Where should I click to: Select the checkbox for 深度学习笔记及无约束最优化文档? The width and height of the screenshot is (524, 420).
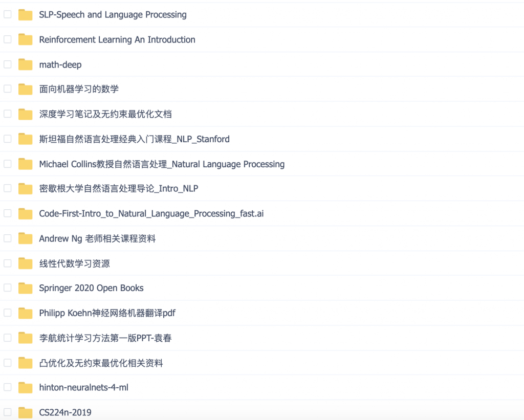(x=8, y=114)
